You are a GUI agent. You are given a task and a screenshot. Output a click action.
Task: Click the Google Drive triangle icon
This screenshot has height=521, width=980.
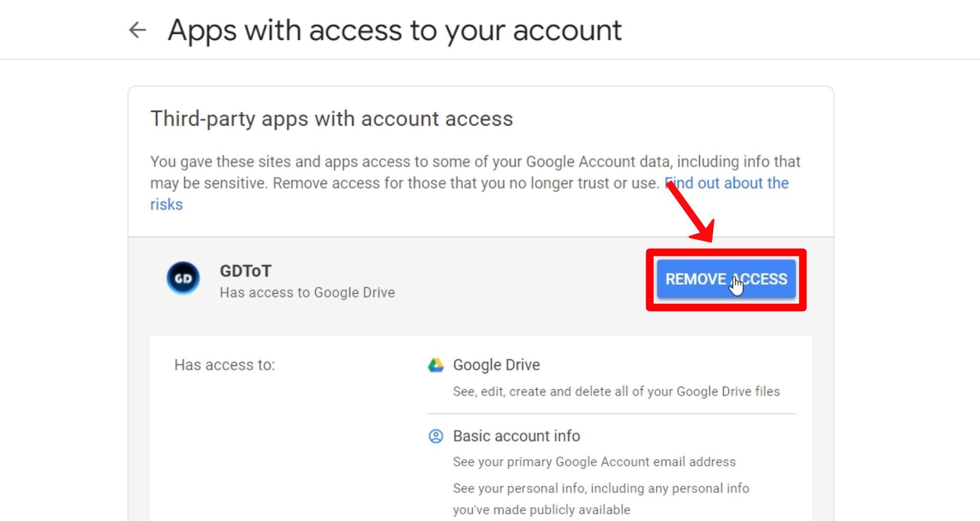coord(435,365)
